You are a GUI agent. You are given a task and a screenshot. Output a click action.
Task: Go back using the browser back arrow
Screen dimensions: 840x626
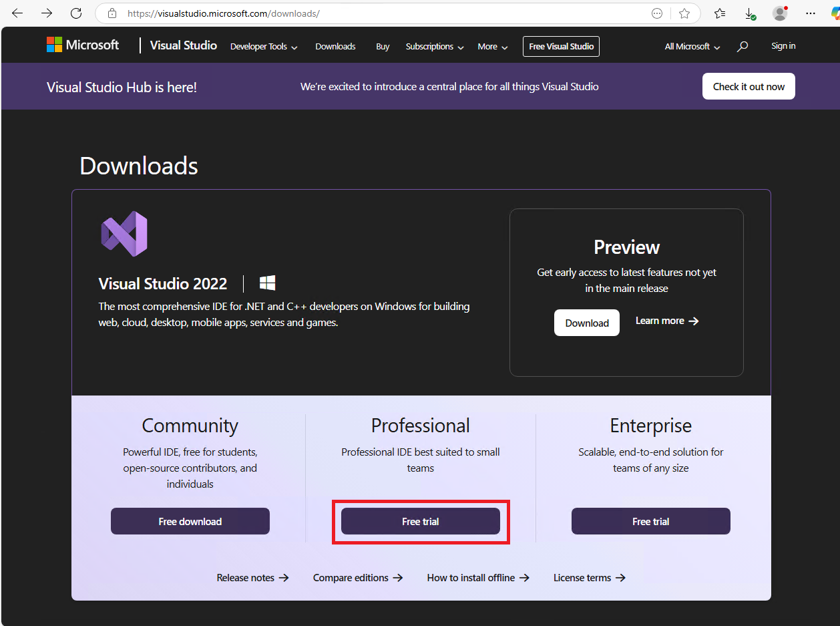tap(17, 13)
